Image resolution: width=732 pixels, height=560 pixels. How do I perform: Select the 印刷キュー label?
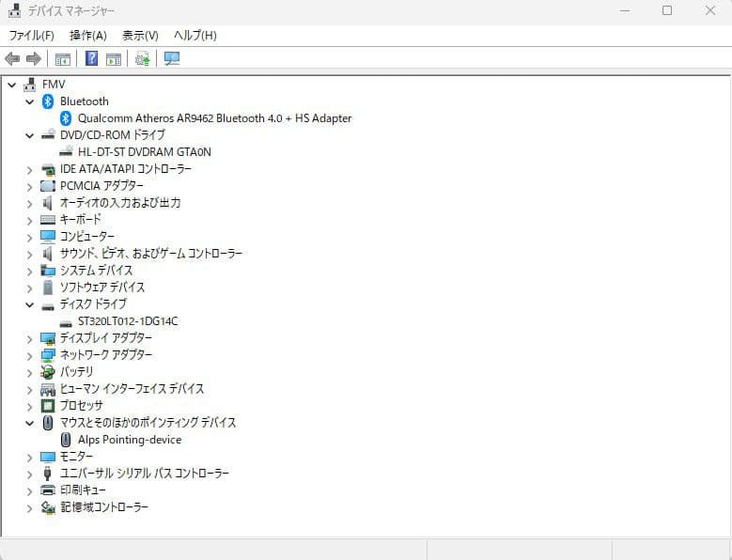click(x=83, y=490)
